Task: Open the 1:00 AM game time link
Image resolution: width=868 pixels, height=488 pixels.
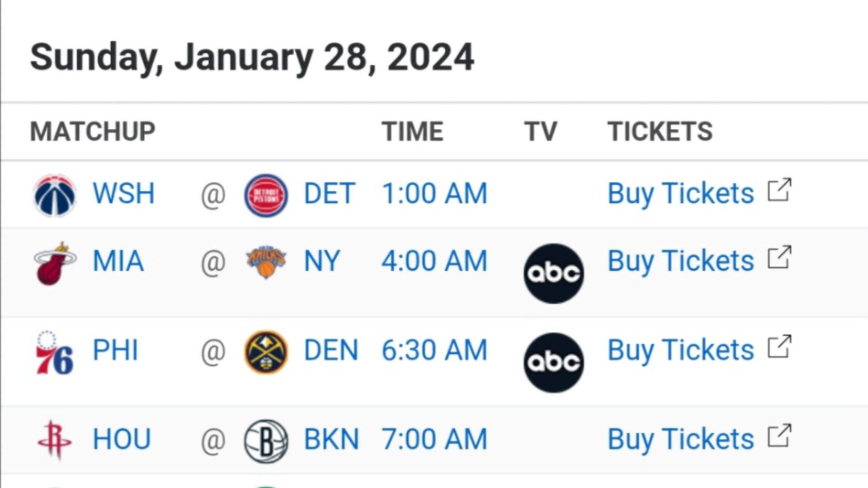Action: coord(434,193)
